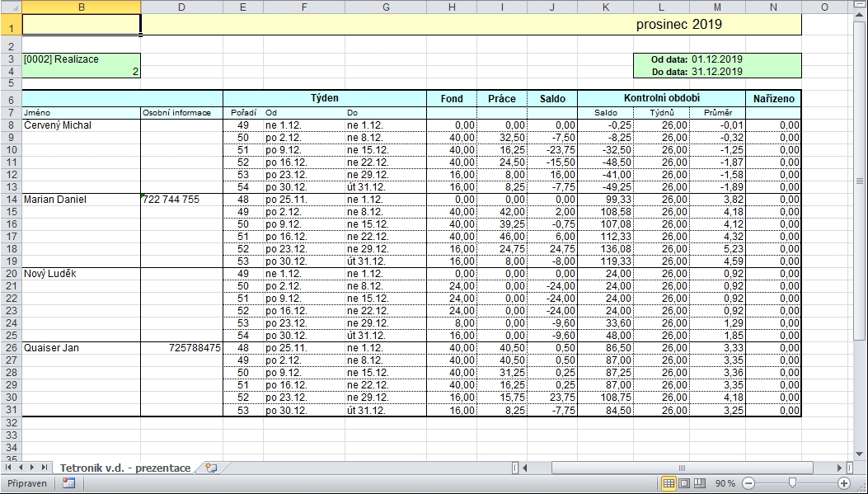The image size is (868, 494).
Task: Select the name cell 'Nový Luděk'
Action: (x=82, y=274)
